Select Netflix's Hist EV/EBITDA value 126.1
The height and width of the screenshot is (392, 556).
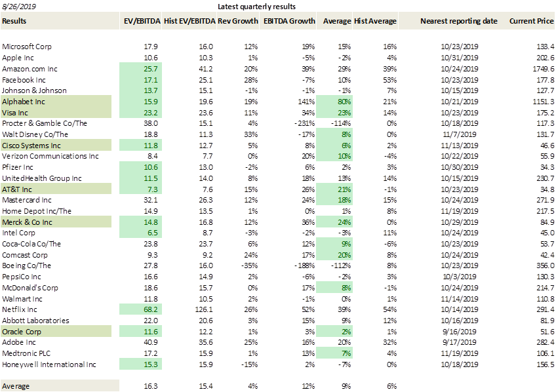pyautogui.click(x=203, y=309)
